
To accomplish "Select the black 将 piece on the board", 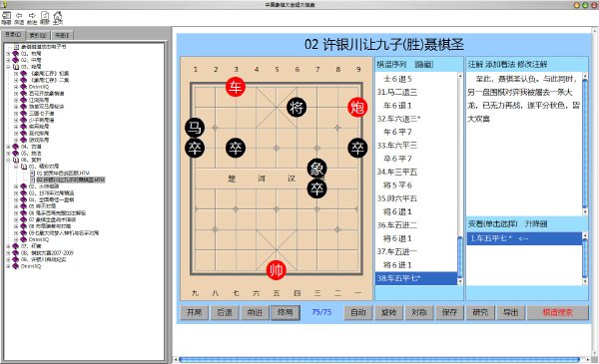I will pyautogui.click(x=297, y=108).
